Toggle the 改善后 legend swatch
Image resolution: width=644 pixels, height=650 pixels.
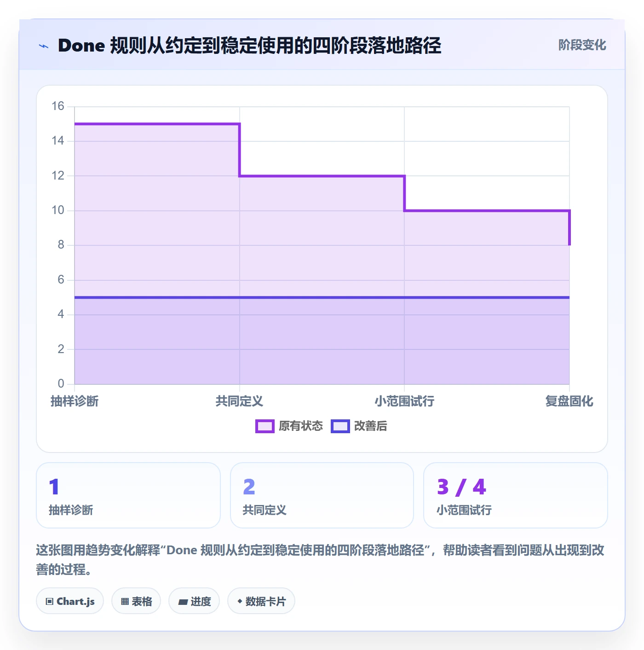340,426
